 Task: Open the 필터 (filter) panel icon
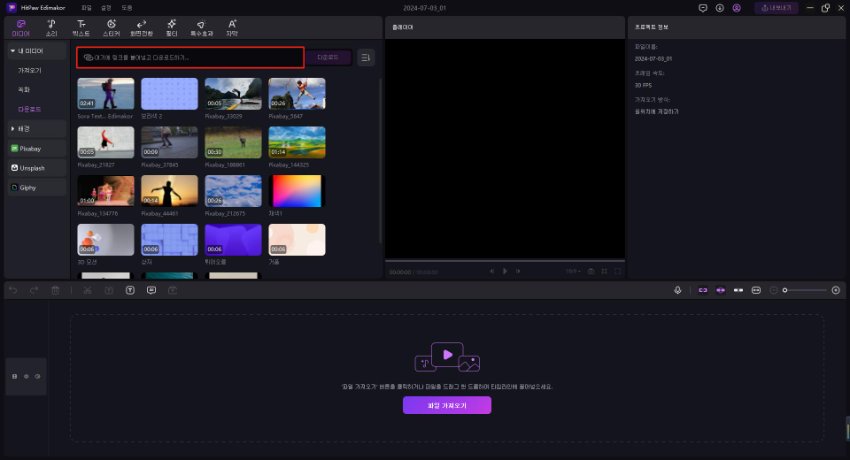(x=171, y=23)
